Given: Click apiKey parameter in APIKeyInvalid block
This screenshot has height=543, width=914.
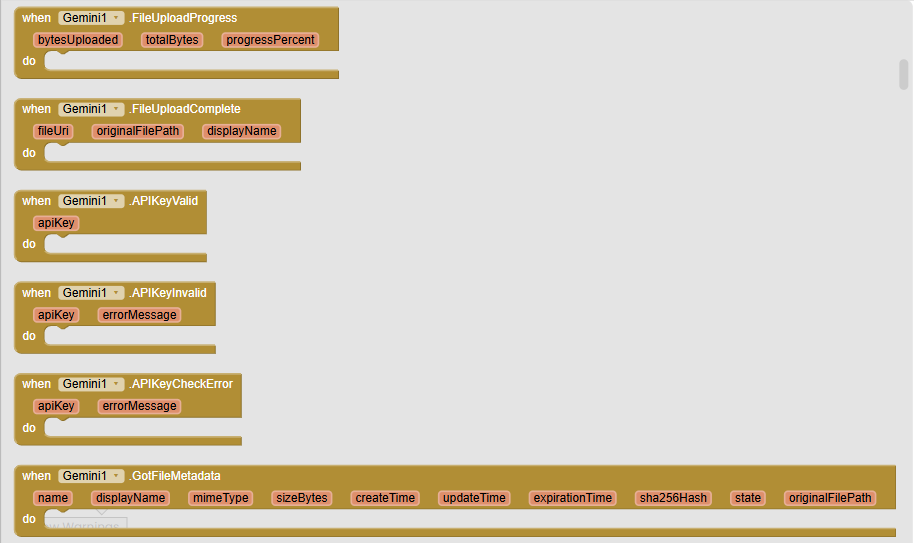Looking at the screenshot, I should click(x=56, y=315).
